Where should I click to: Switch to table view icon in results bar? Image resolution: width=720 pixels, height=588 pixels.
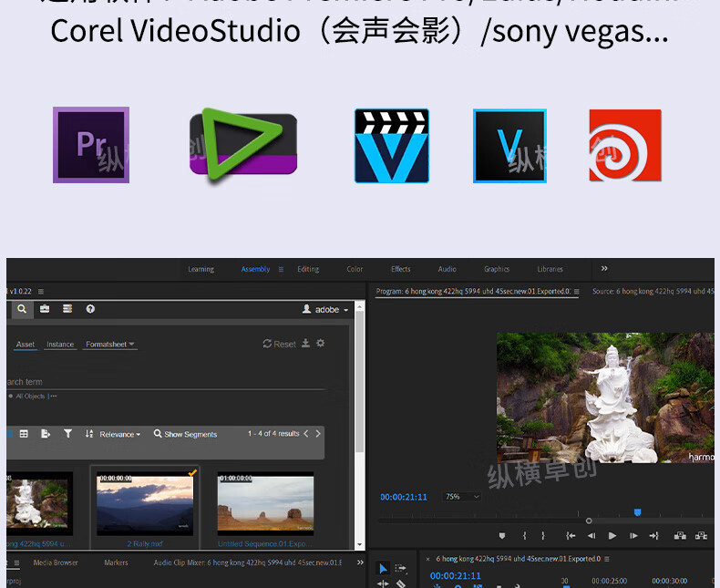(24, 434)
